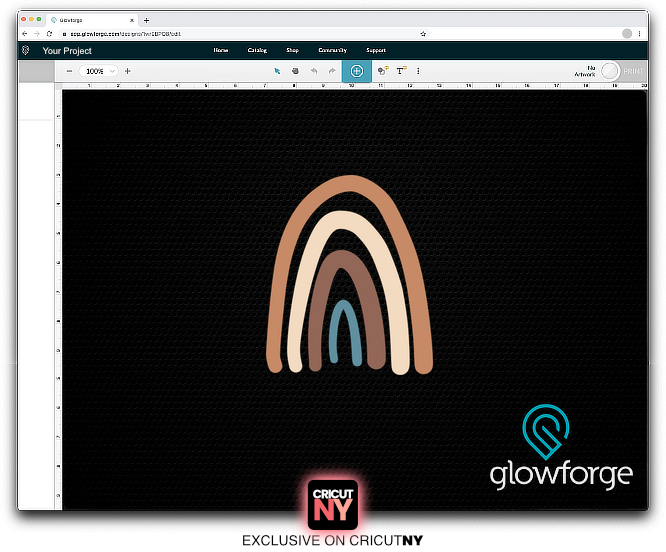
Task: Open the add artwork plus button
Action: (x=356, y=71)
